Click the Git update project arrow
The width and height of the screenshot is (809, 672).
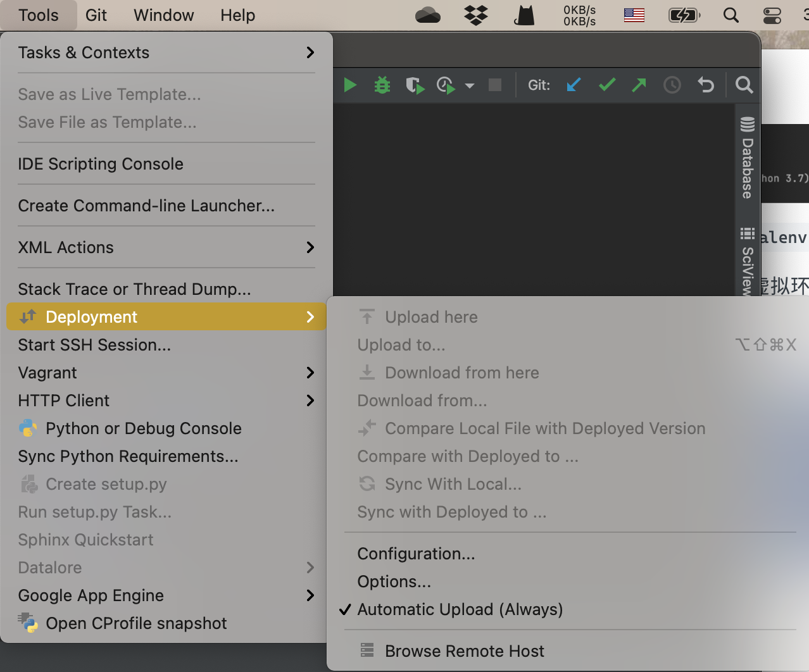(x=574, y=85)
